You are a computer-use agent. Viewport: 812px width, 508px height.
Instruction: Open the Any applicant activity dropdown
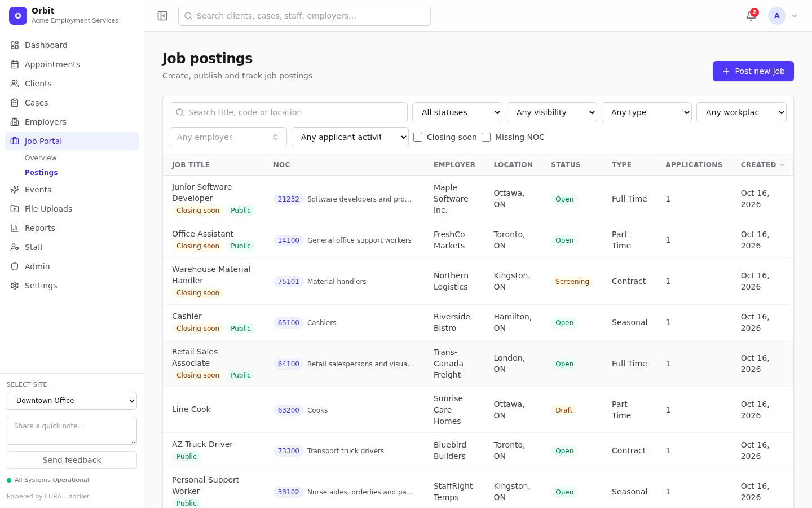pos(350,137)
